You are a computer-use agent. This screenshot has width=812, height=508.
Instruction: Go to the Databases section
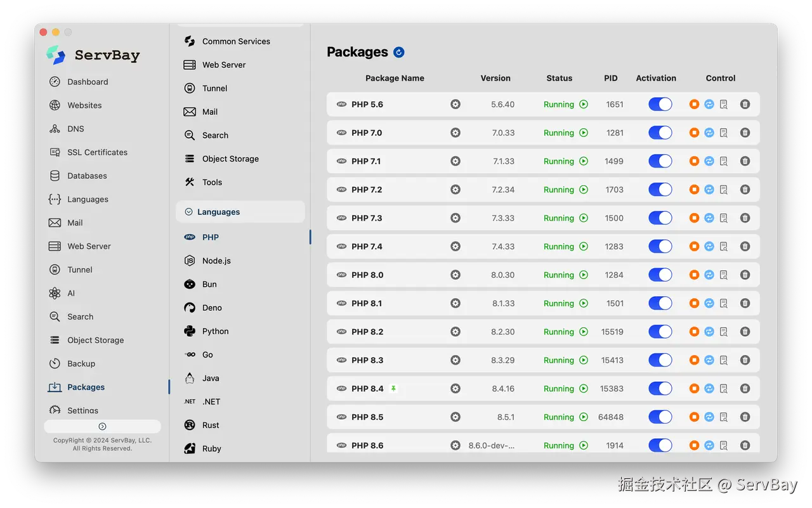87,176
